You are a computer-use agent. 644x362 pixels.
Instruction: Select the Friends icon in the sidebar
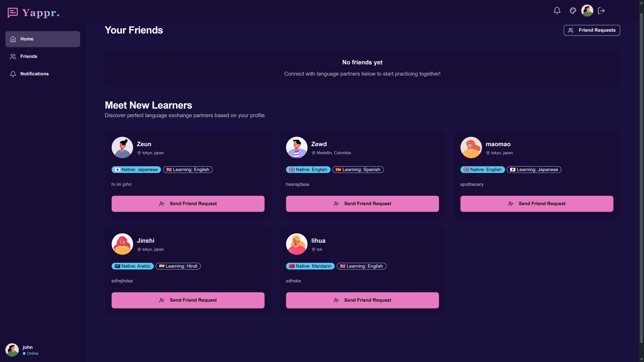tap(13, 56)
